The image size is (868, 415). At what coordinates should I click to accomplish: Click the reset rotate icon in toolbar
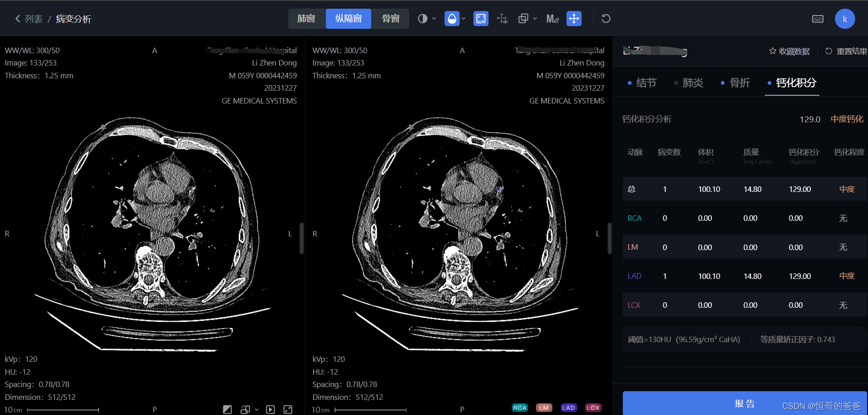606,19
